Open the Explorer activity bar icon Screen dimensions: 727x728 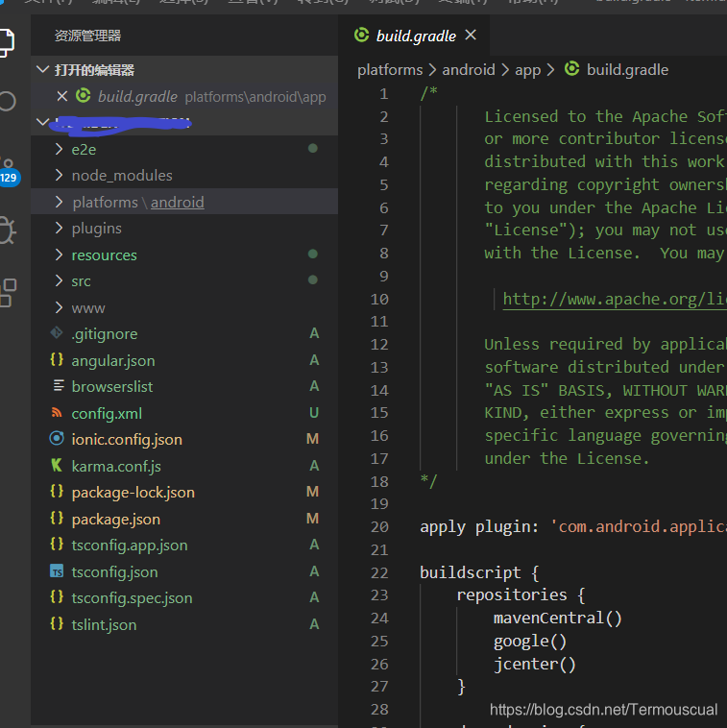coord(7,42)
